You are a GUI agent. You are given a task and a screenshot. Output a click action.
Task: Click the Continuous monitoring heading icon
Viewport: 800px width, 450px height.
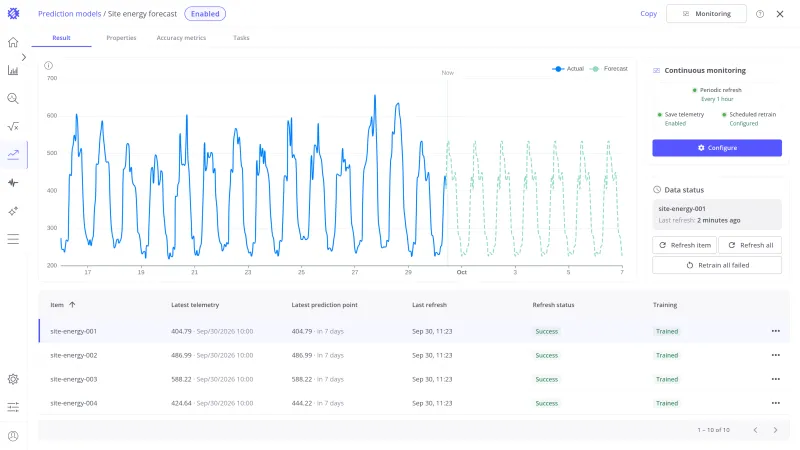657,70
